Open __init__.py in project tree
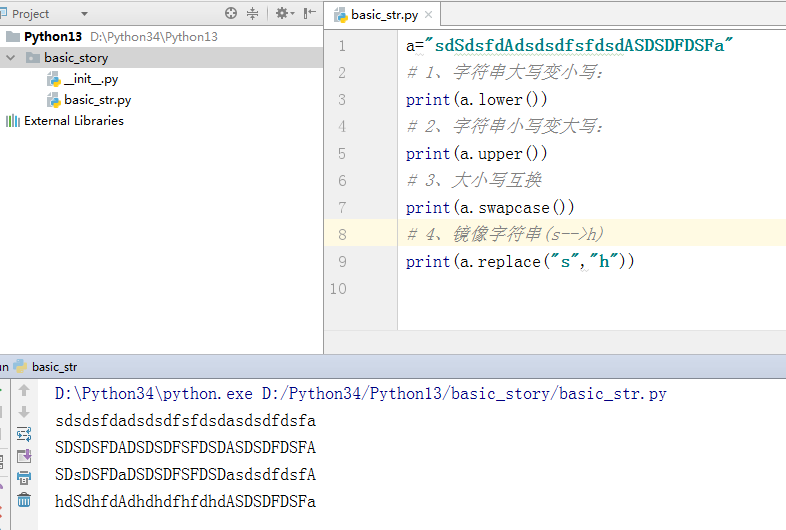 (x=90, y=79)
